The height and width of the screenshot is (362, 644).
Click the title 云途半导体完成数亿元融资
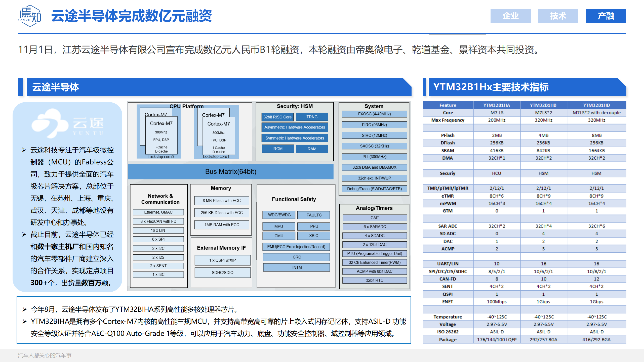[132, 16]
